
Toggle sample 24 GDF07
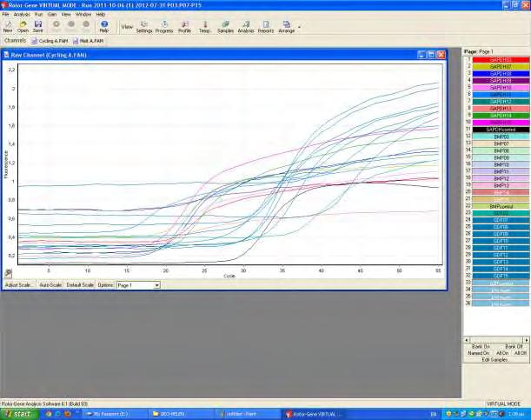tap(501, 220)
